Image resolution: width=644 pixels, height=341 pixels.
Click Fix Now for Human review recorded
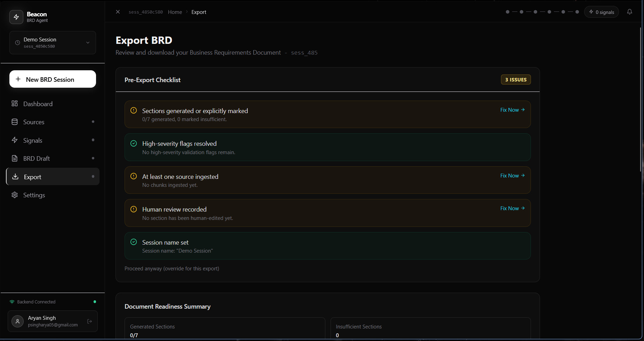(x=512, y=208)
